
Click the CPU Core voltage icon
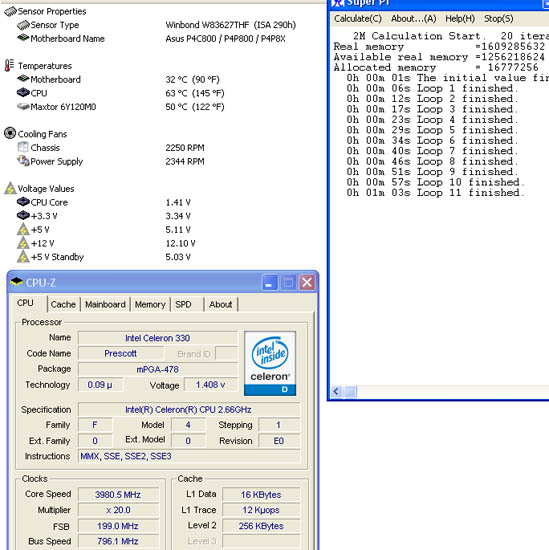click(x=23, y=202)
